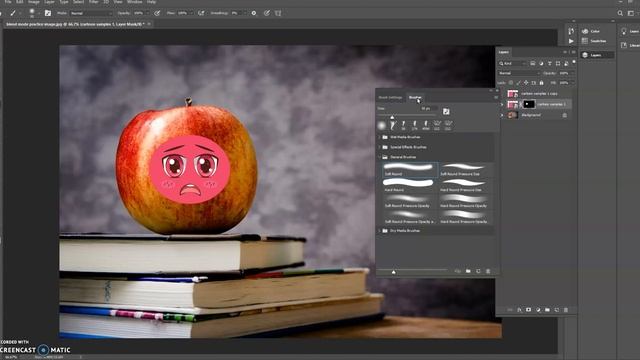Delete layer trash icon in Layers panel
This screenshot has width=640, height=360.
click(x=566, y=310)
